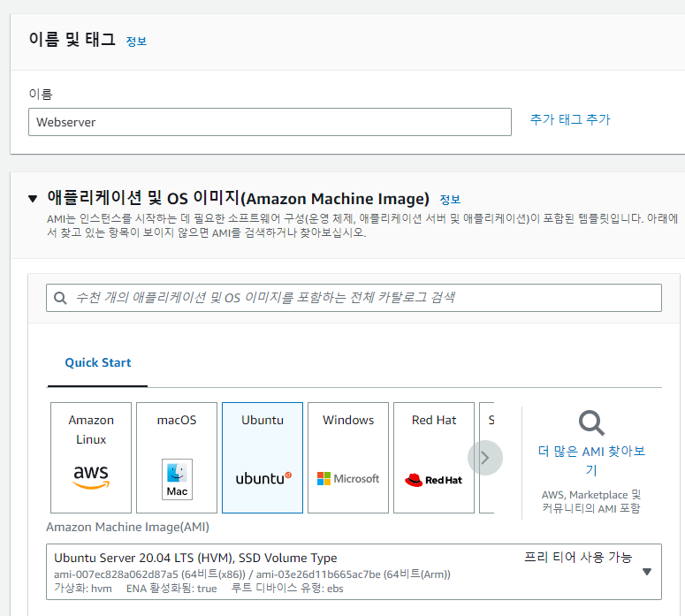Open 정보 link next to 이름 및 태그
Screen dimensions: 685x616
[136, 42]
